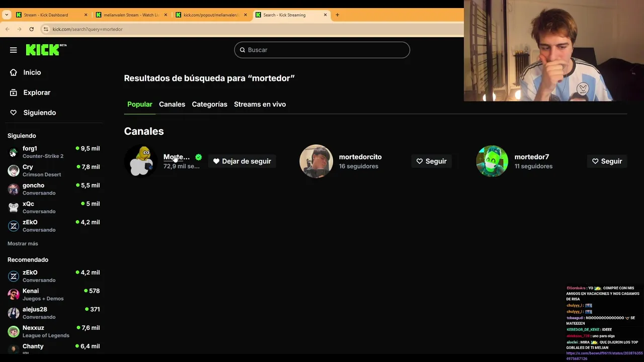Open the browser tab search dropdown
Screen dimensions: 644x362
(7, 15)
